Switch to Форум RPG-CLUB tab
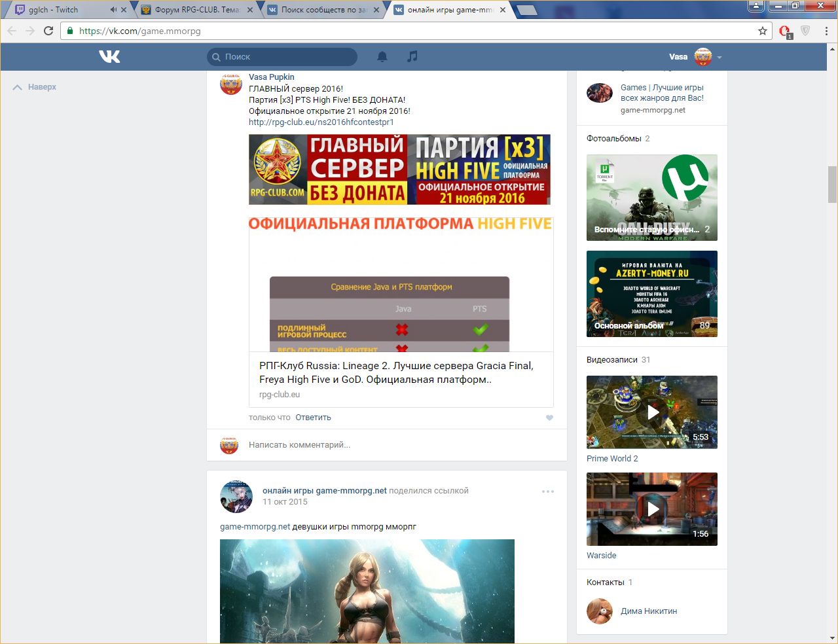 click(x=196, y=10)
